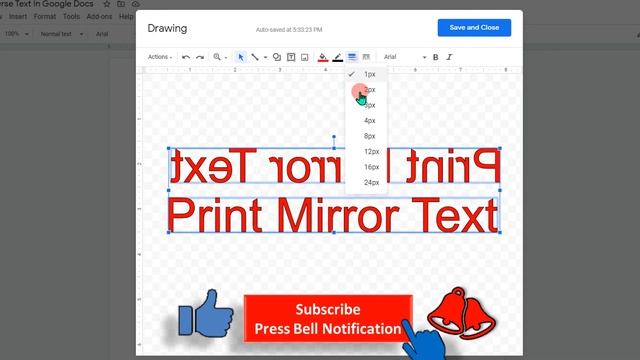Open the Border color pencil
This screenshot has width=640, height=360.
click(338, 58)
